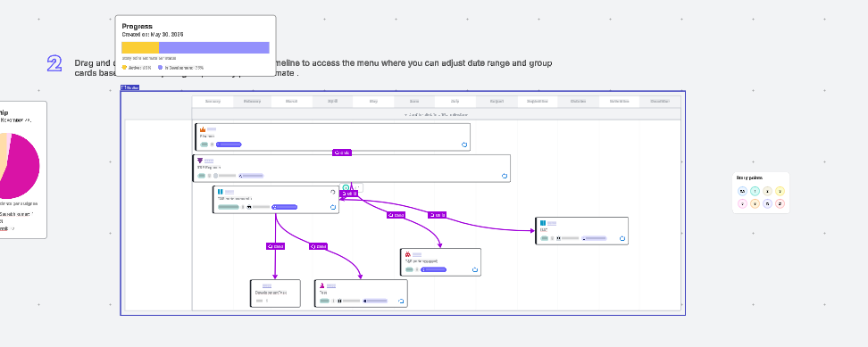This screenshot has height=347, width=868.
Task: Click the status pill on the Test card
Action: point(375,302)
